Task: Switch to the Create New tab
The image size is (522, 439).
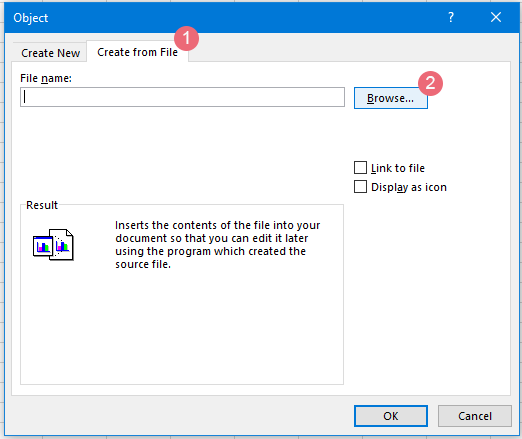Action: pyautogui.click(x=50, y=53)
